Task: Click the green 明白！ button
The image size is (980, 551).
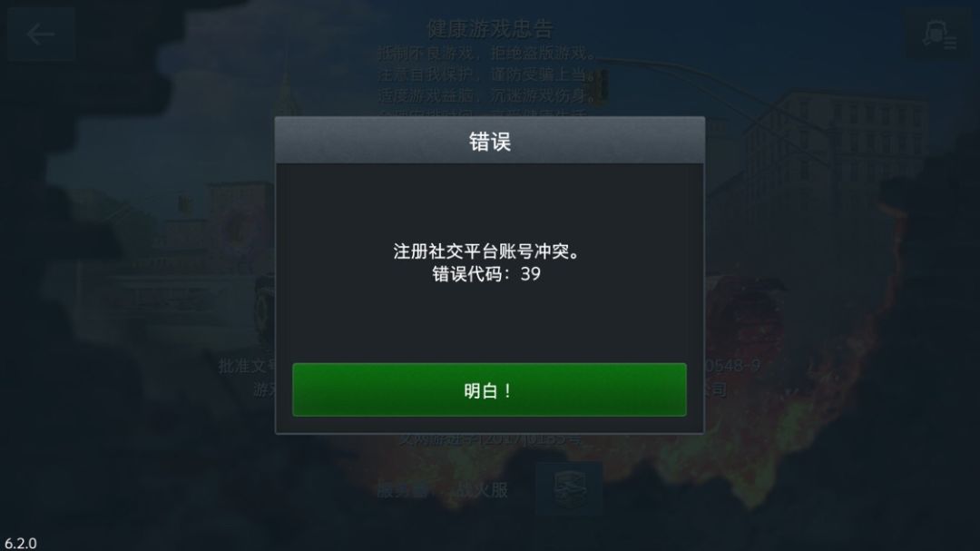Action: tap(489, 389)
